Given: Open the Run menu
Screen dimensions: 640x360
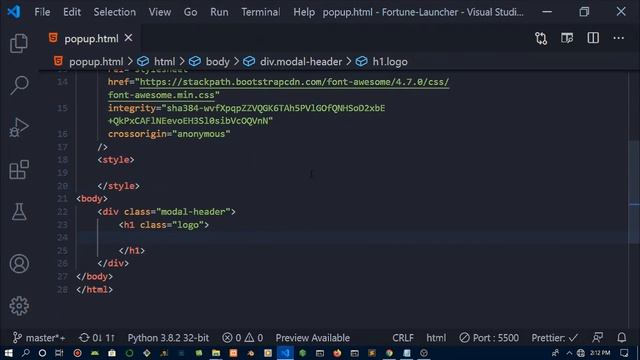Looking at the screenshot, I should pos(219,12).
